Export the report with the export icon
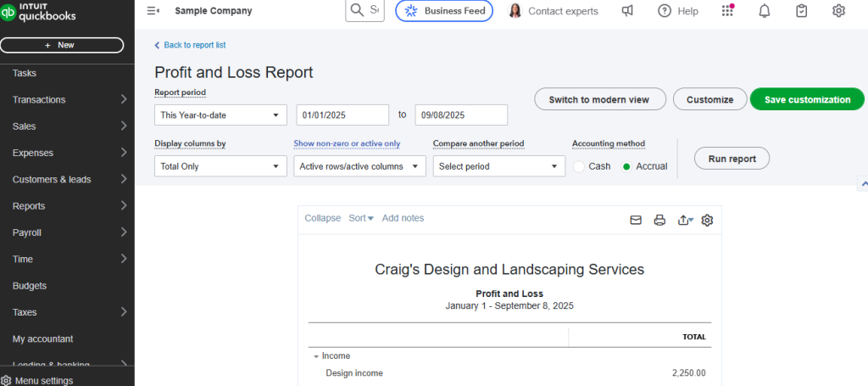Viewport: 868px width, 386px height. 685,220
